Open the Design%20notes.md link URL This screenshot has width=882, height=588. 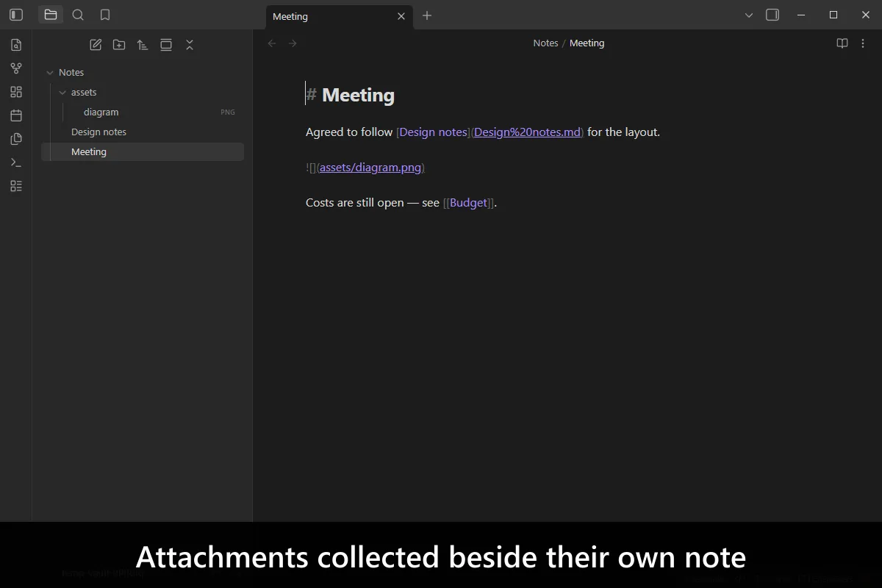tap(527, 132)
